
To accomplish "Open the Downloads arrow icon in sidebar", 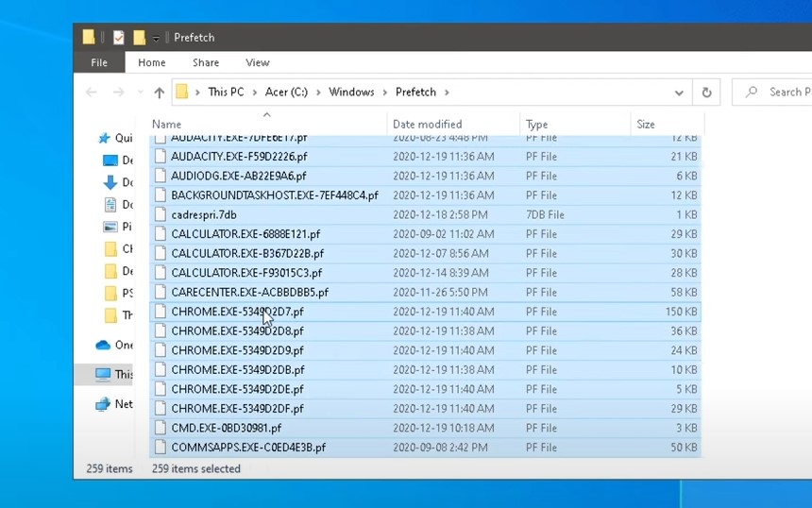I will (x=110, y=182).
